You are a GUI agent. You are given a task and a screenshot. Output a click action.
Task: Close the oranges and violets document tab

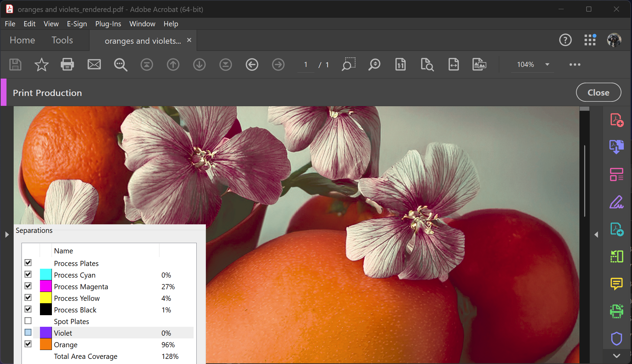coord(189,40)
